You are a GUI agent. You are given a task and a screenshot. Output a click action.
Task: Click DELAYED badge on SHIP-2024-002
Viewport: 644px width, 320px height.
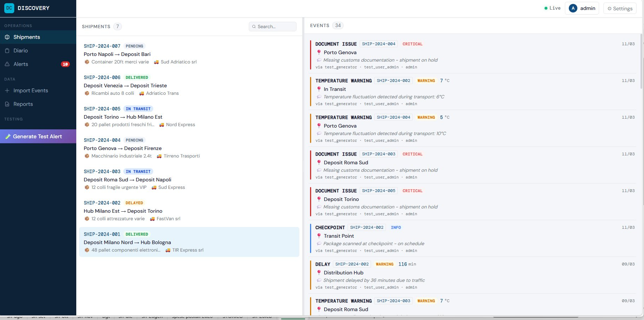coord(134,203)
